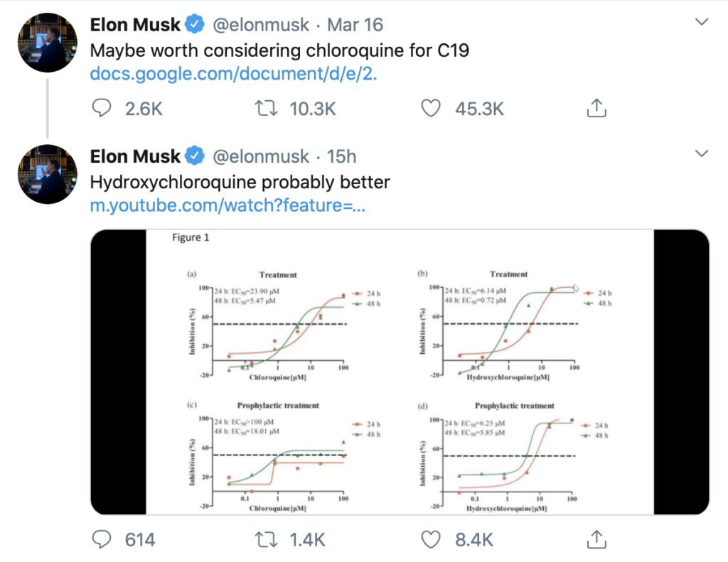Open the Figure 1 chart image
The height and width of the screenshot is (562, 728).
tap(400, 372)
